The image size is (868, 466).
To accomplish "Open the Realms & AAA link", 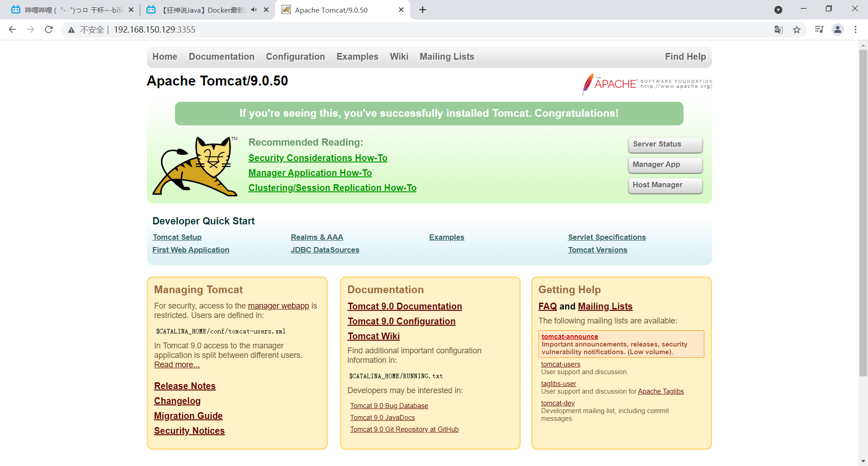I will pos(317,237).
